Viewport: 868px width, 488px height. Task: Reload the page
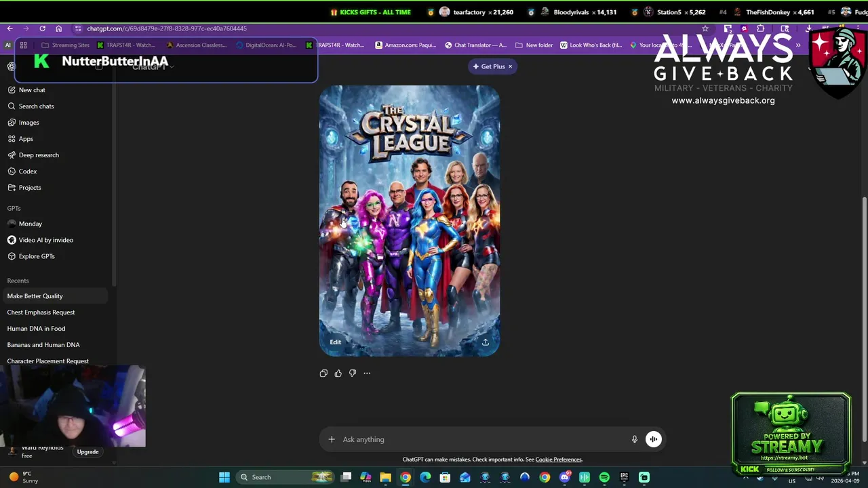42,28
